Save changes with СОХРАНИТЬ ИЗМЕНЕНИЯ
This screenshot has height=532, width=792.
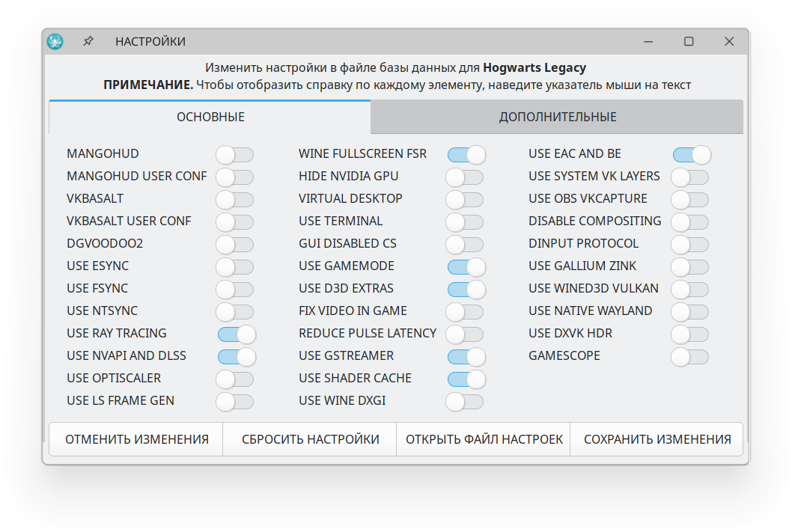657,439
